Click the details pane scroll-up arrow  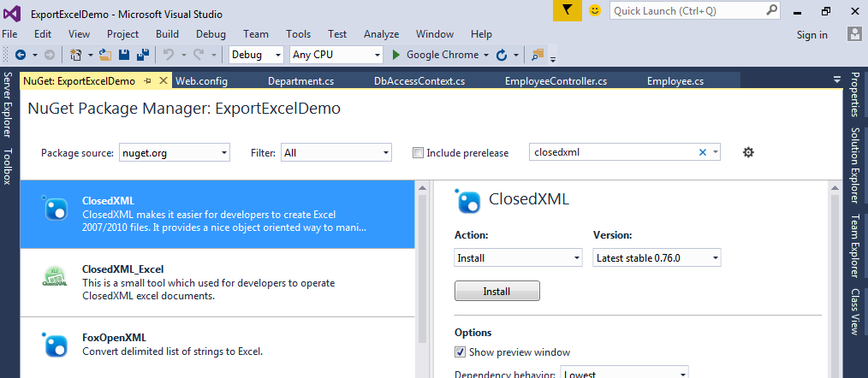pyautogui.click(x=835, y=188)
